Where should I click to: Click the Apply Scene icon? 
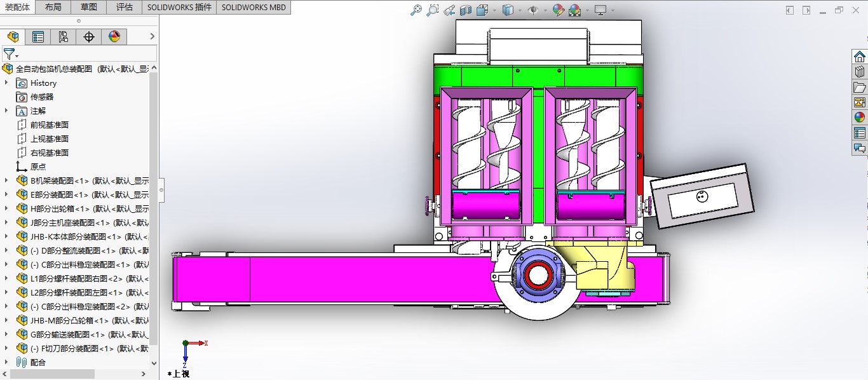(575, 10)
